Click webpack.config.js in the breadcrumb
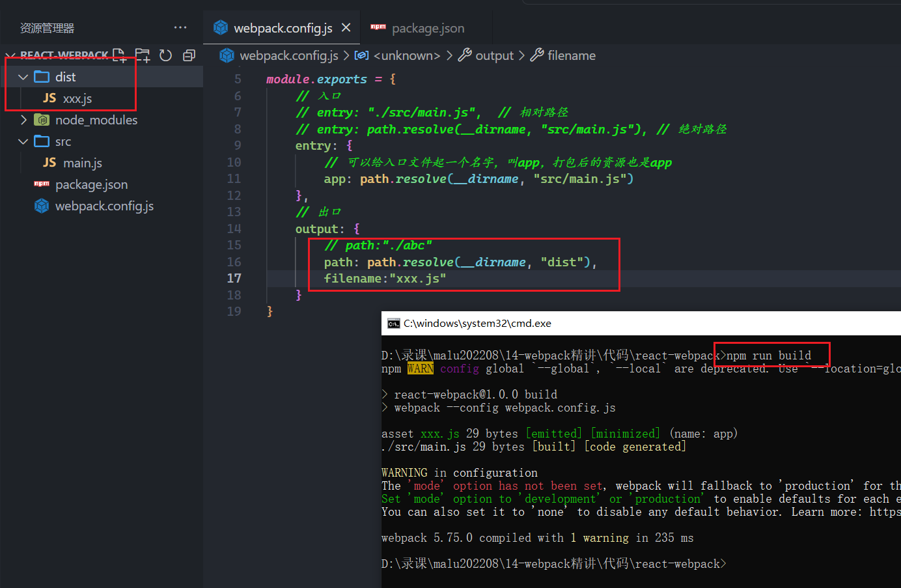Viewport: 901px width, 588px height. pyautogui.click(x=288, y=55)
